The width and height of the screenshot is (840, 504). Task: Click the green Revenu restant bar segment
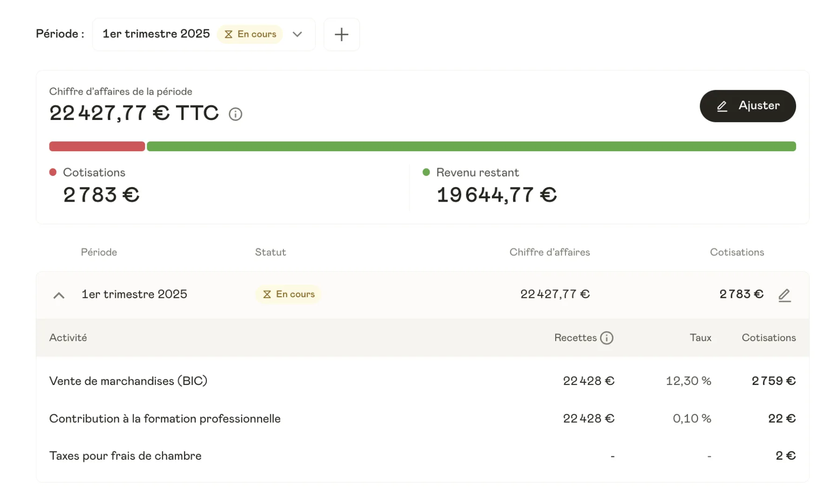click(471, 147)
